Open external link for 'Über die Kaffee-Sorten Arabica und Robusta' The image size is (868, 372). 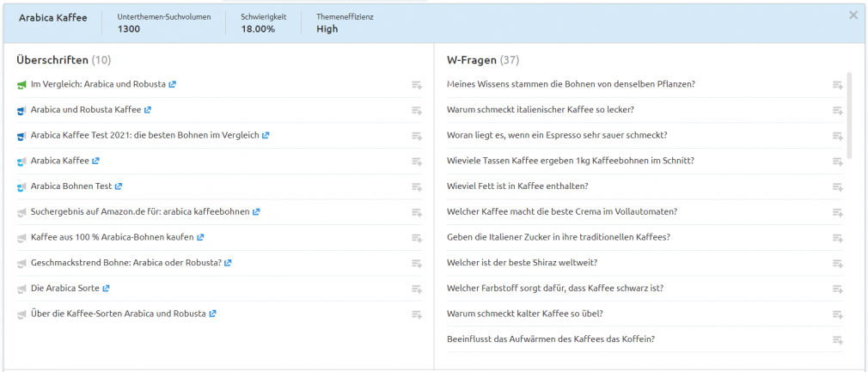212,314
